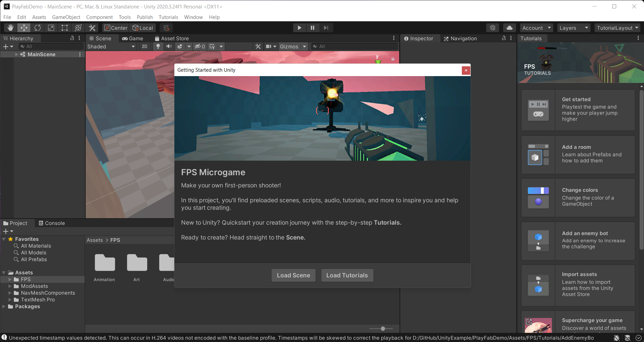The height and width of the screenshot is (342, 644).
Task: Click the Play button
Action: coord(299,28)
